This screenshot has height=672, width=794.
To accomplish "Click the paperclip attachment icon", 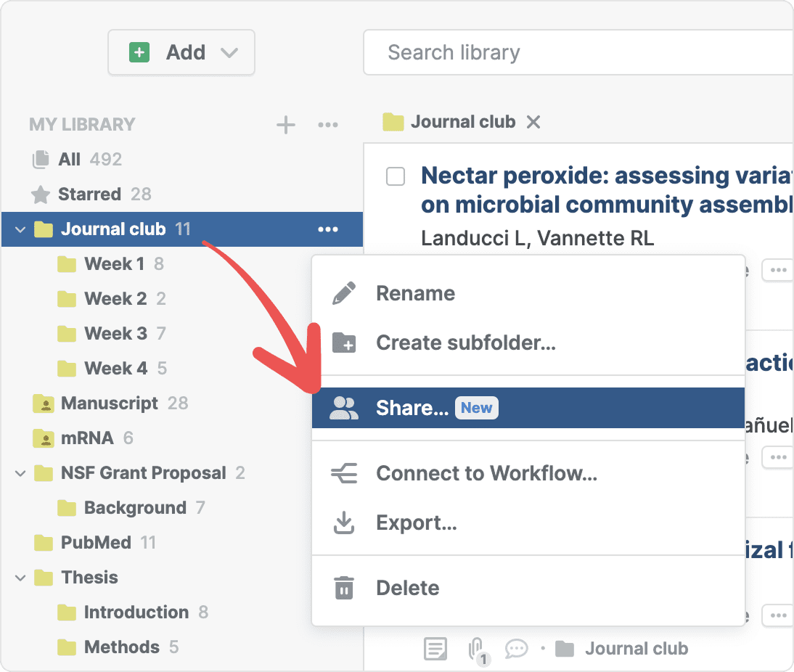I will point(477,649).
